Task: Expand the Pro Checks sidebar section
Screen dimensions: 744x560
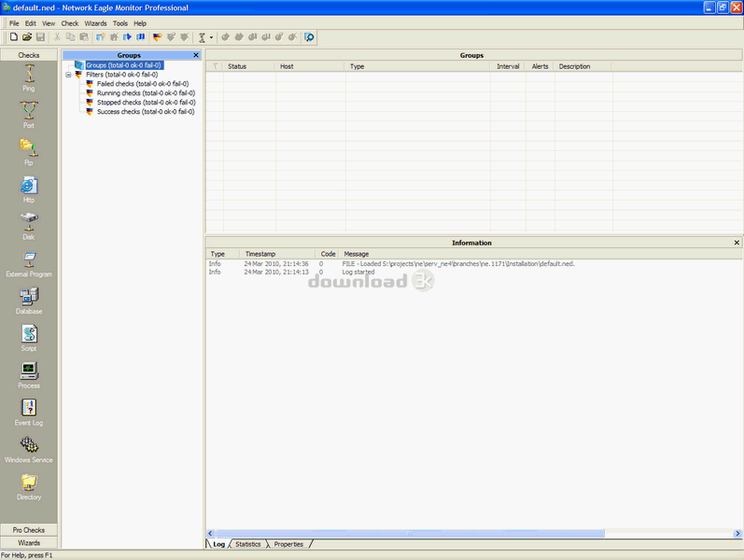Action: pyautogui.click(x=29, y=530)
